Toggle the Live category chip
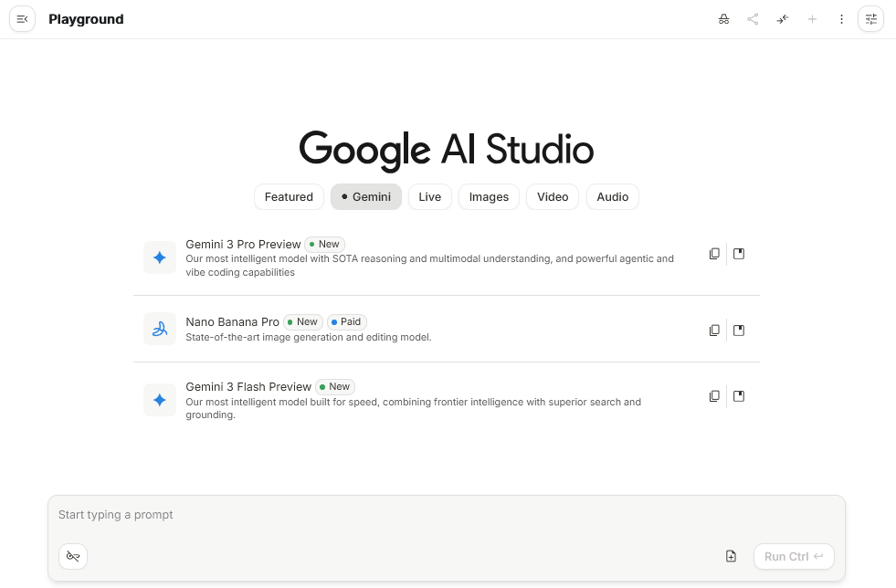 click(429, 196)
